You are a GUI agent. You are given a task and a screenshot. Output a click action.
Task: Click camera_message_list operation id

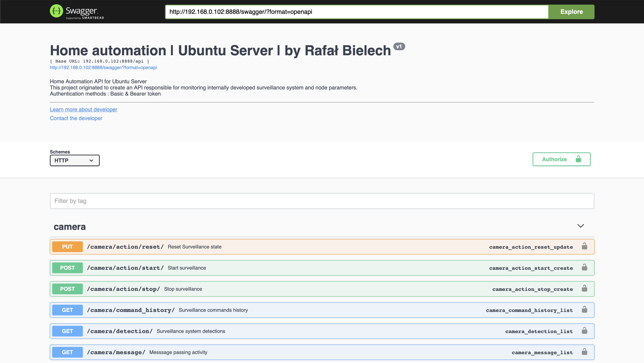pyautogui.click(x=542, y=352)
